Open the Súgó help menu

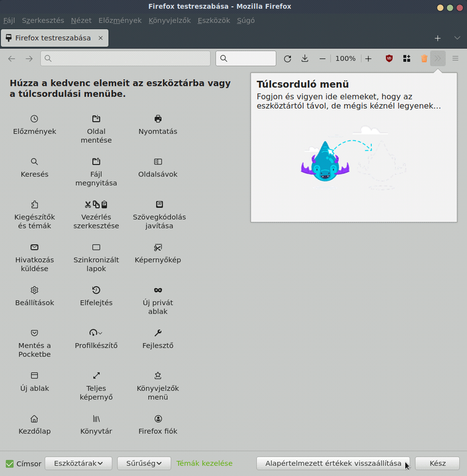tap(246, 20)
